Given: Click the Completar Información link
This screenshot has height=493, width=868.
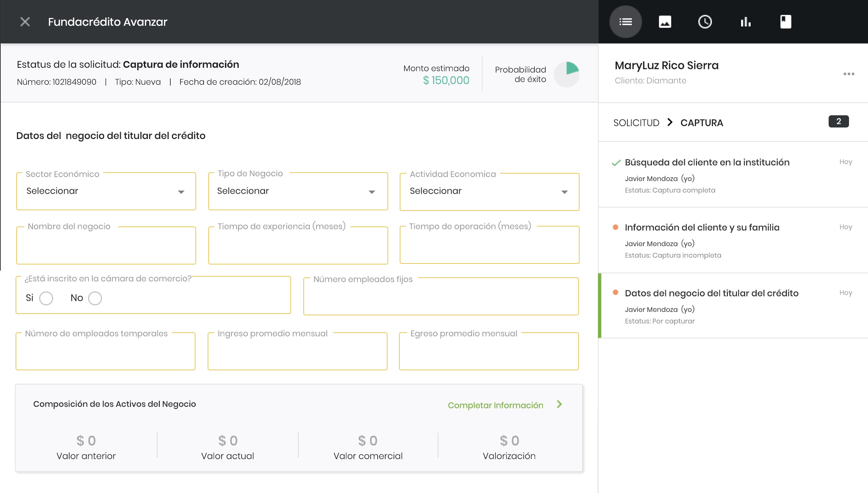Looking at the screenshot, I should click(x=495, y=405).
